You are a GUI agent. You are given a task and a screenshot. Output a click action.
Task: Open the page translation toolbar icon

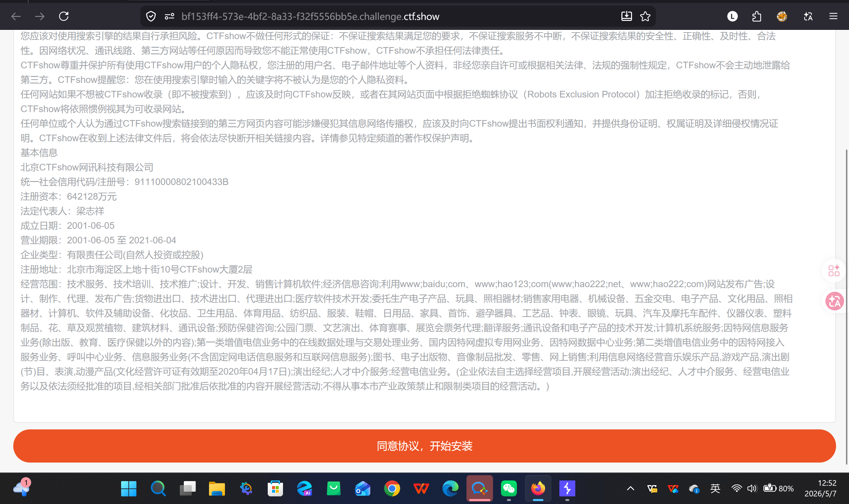pyautogui.click(x=808, y=16)
